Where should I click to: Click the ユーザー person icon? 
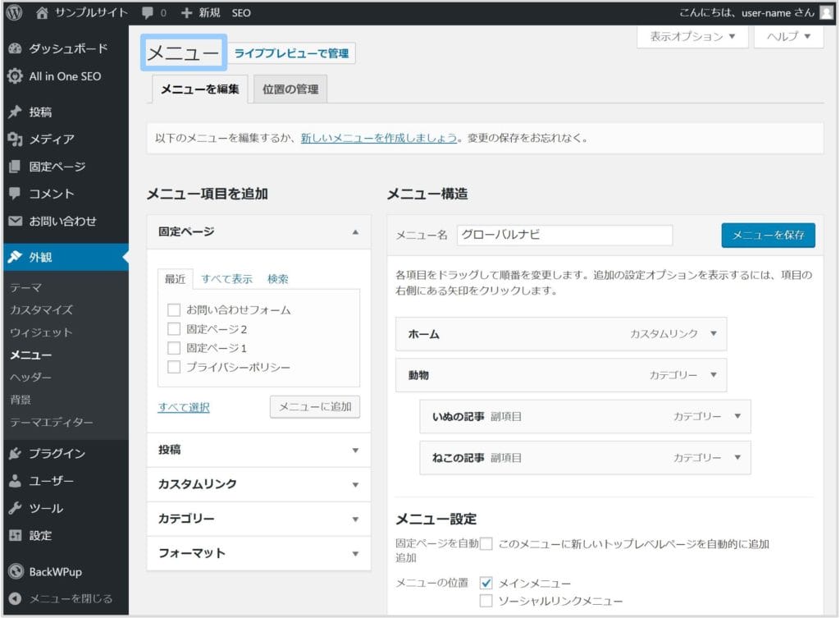[x=15, y=481]
